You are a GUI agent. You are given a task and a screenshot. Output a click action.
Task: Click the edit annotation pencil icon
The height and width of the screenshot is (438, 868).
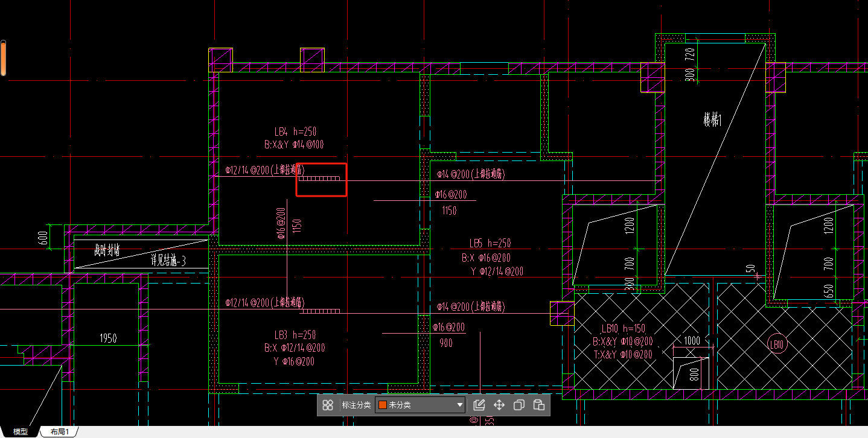pos(479,405)
